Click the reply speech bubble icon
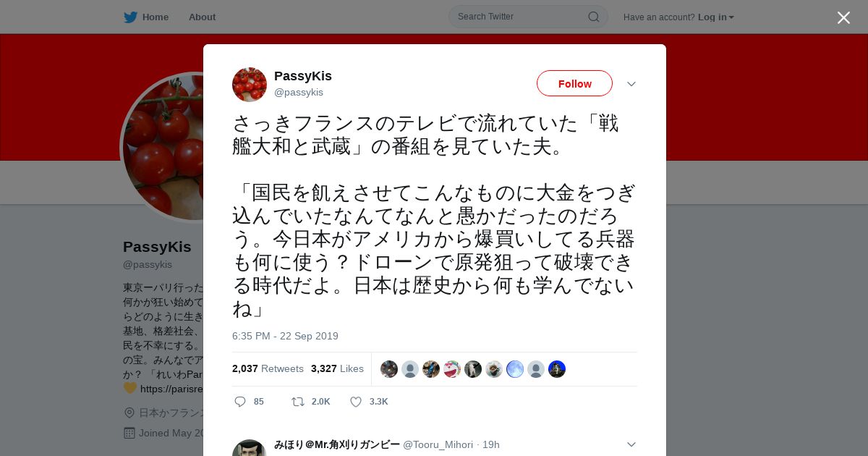 click(x=240, y=402)
